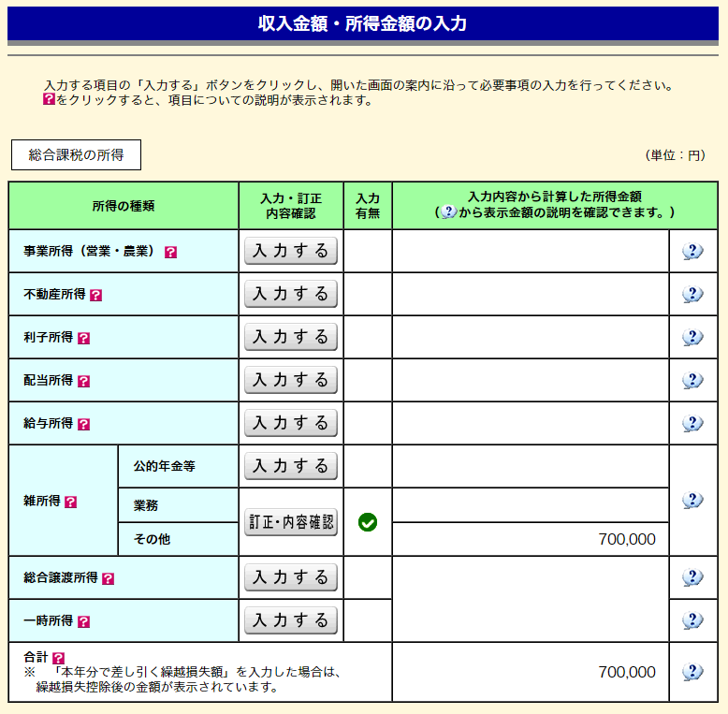This screenshot has height=714, width=728.
Task: Click the red question mark beside 利子所得
Action: tap(83, 338)
